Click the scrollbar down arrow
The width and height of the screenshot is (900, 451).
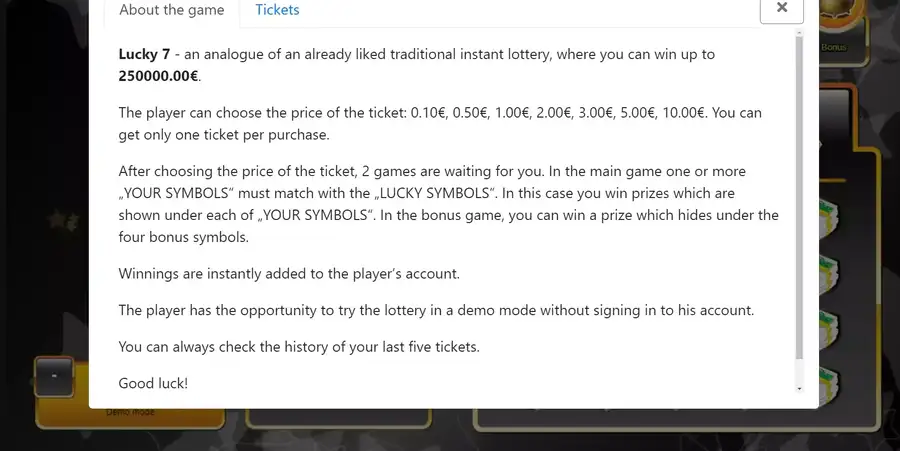coord(799,389)
